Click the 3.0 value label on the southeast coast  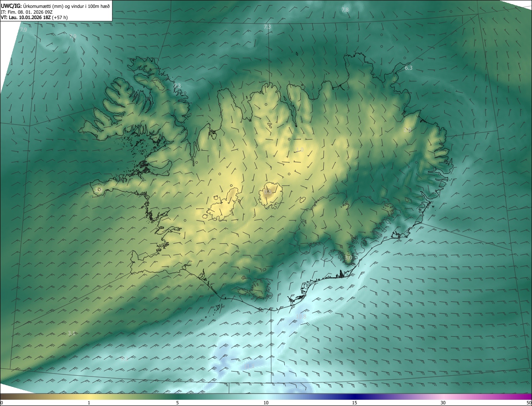[x=348, y=258]
